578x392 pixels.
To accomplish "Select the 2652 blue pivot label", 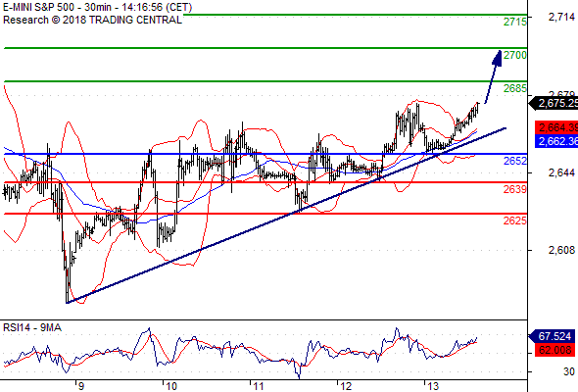I will (515, 161).
